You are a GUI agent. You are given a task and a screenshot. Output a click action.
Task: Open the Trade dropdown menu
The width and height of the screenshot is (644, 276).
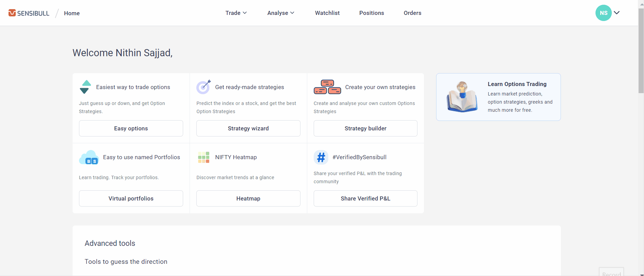pyautogui.click(x=236, y=13)
